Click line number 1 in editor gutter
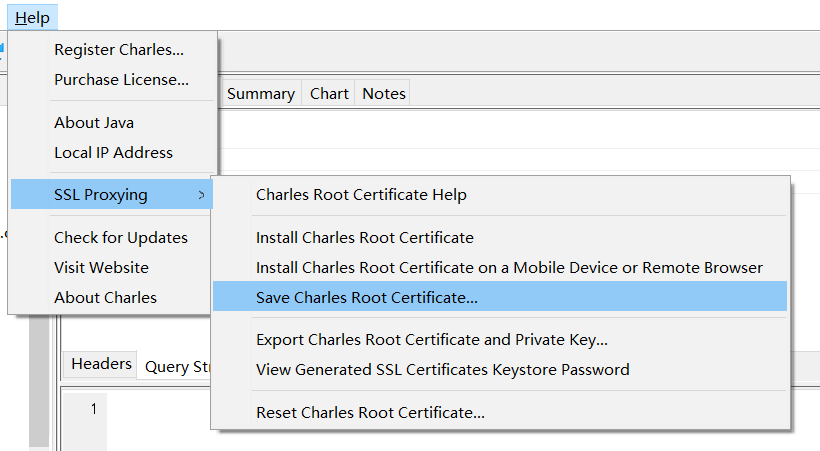 click(94, 409)
